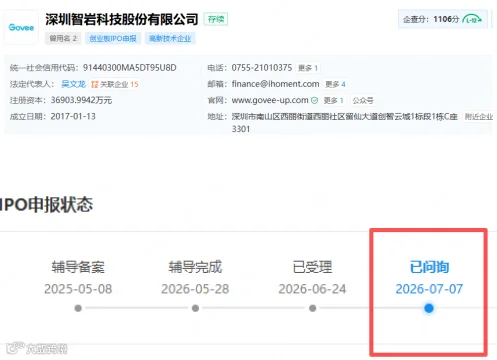The height and width of the screenshot is (360, 497).
Task: Click the 高新技术企业 tag
Action: (170, 38)
